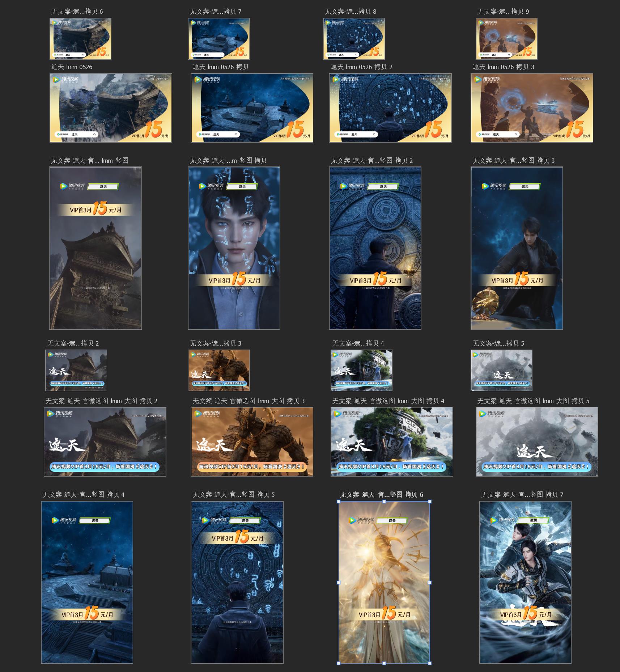This screenshot has width=620, height=672.
Task: Pick the short label "无文案-遮...拷贝 4"
Action: (358, 343)
